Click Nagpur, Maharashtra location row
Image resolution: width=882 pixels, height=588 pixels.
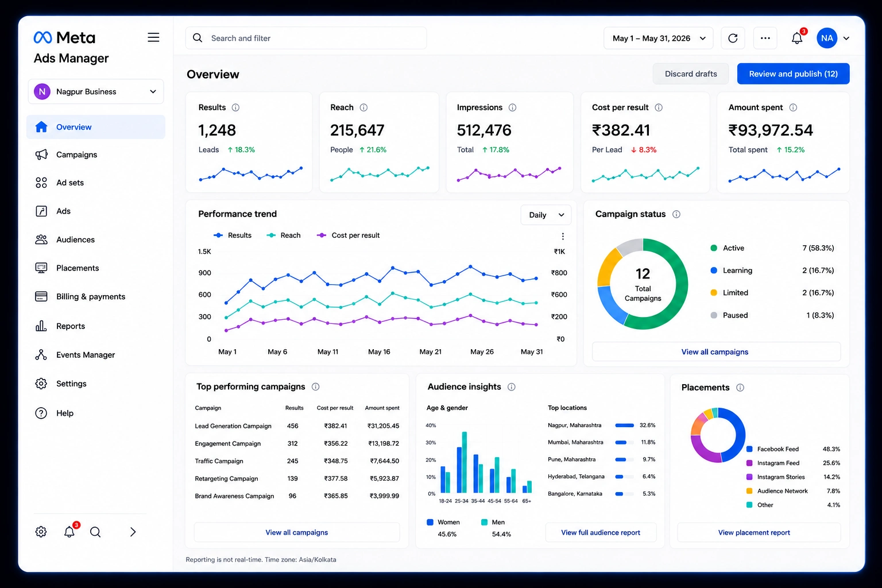pos(601,425)
